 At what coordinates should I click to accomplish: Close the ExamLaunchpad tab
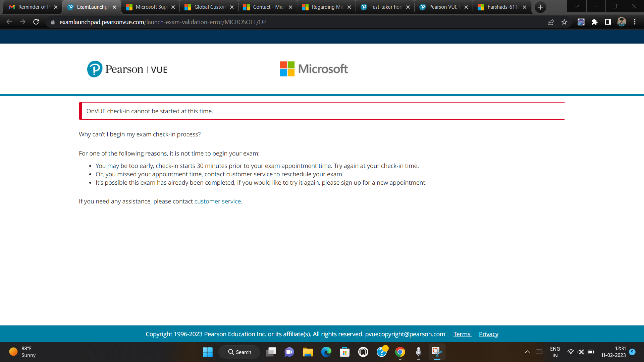[x=114, y=7]
